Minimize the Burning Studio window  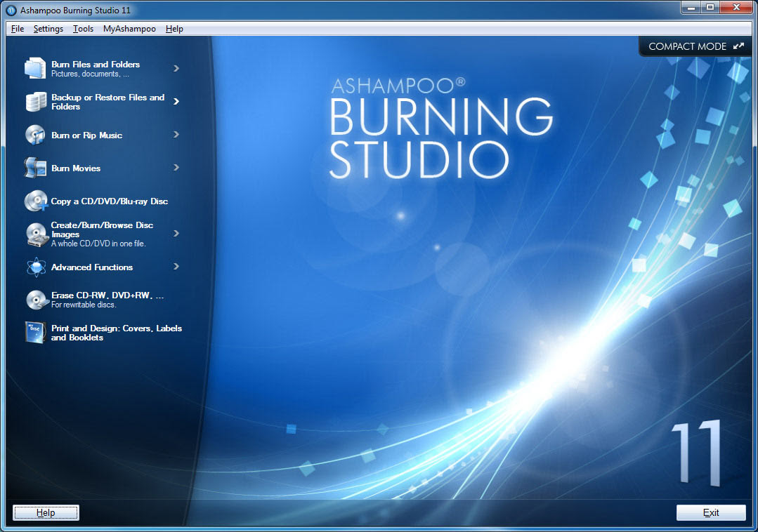691,7
